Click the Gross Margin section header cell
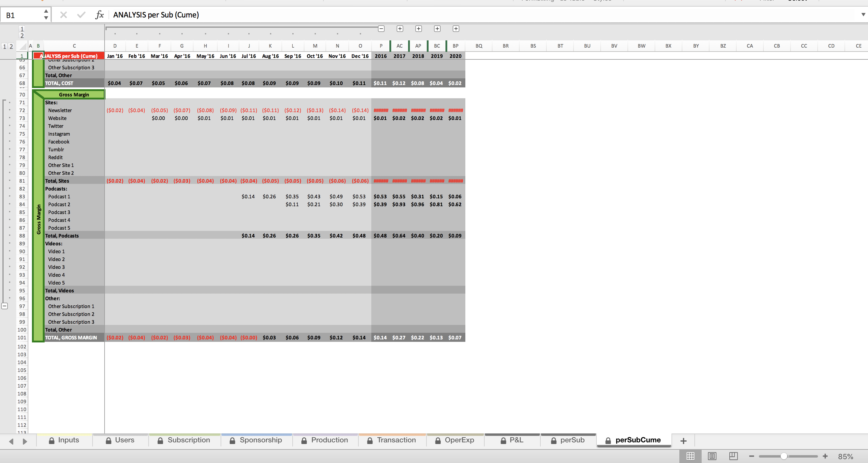The width and height of the screenshot is (868, 463). (x=74, y=95)
